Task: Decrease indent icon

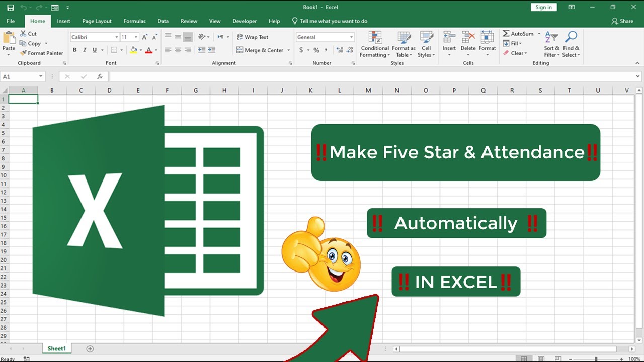Action: [202, 50]
